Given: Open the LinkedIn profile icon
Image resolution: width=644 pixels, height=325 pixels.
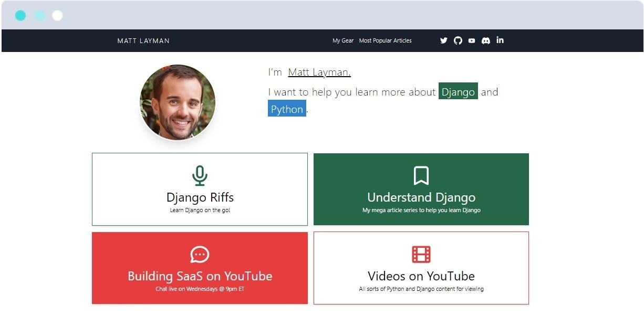Looking at the screenshot, I should (x=500, y=40).
